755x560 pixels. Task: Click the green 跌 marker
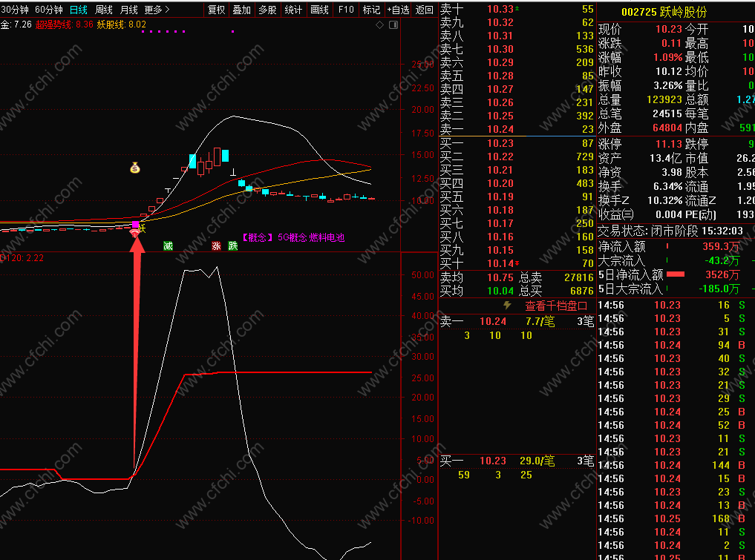[233, 246]
